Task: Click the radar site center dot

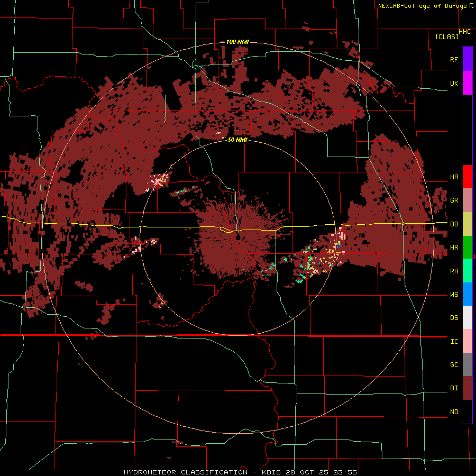Action: pyautogui.click(x=237, y=237)
